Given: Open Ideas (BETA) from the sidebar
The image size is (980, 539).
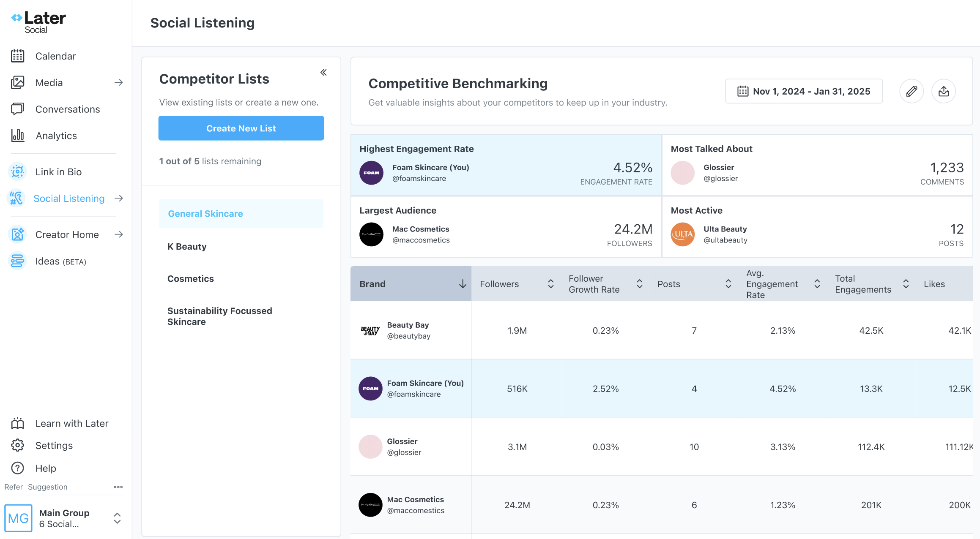Looking at the screenshot, I should coord(61,261).
